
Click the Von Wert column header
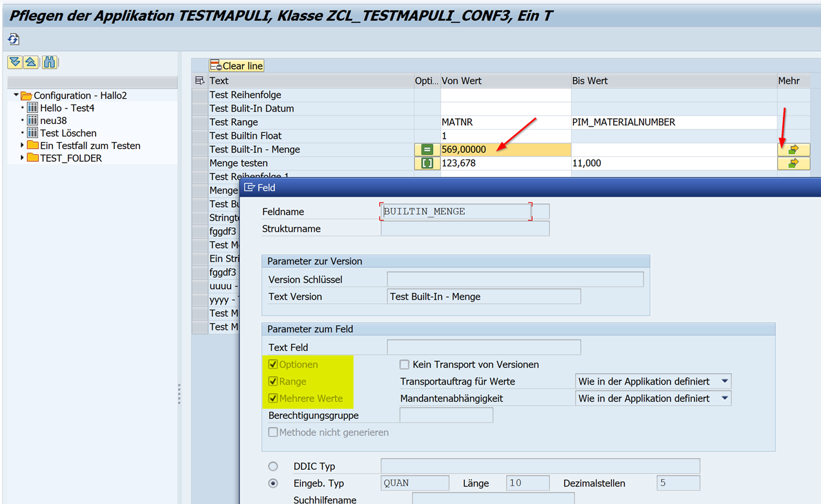coord(462,81)
